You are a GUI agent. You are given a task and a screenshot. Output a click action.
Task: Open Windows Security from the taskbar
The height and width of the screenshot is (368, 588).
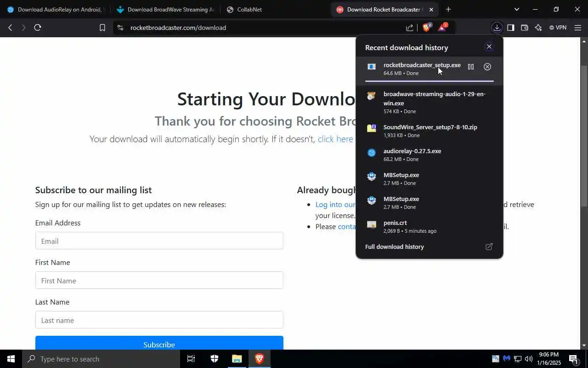tap(215, 359)
